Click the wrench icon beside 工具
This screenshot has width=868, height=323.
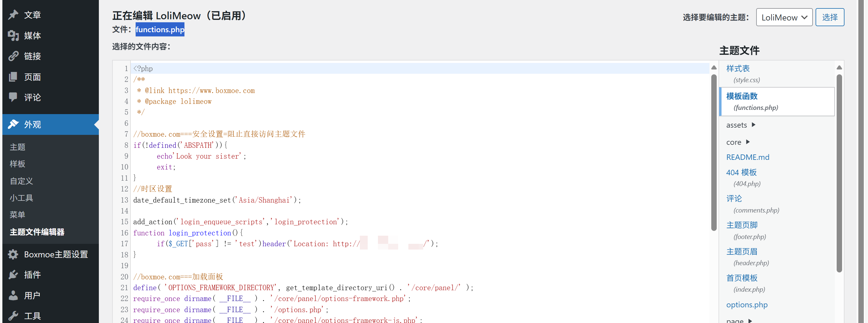pos(13,315)
